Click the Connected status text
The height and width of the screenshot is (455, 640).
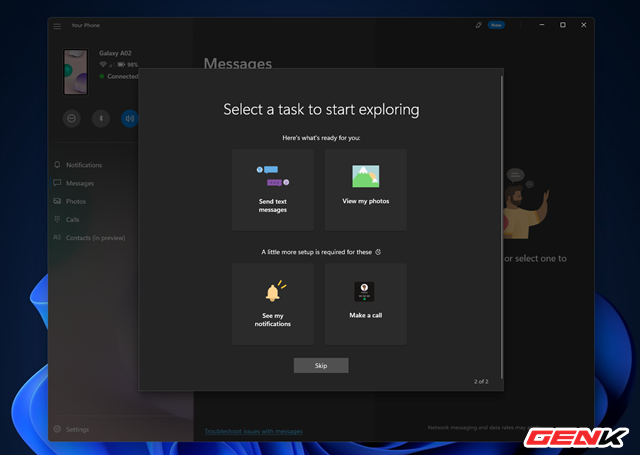[123, 76]
